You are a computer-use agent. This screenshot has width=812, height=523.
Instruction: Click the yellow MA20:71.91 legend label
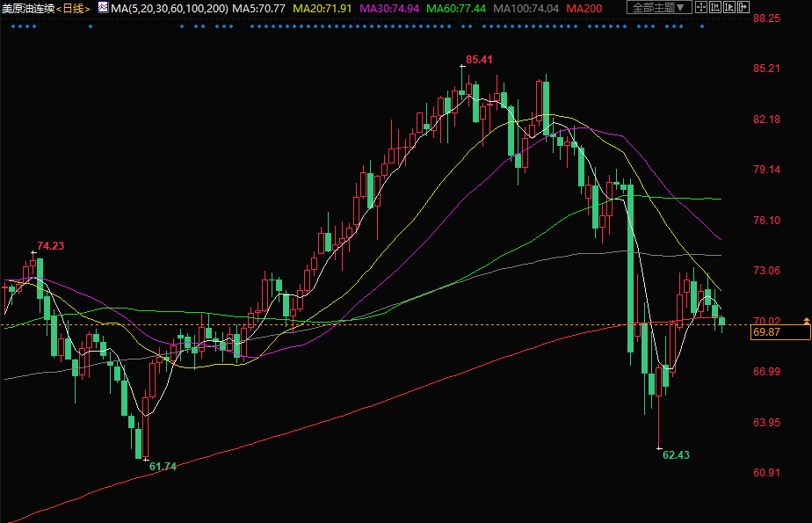[322, 8]
